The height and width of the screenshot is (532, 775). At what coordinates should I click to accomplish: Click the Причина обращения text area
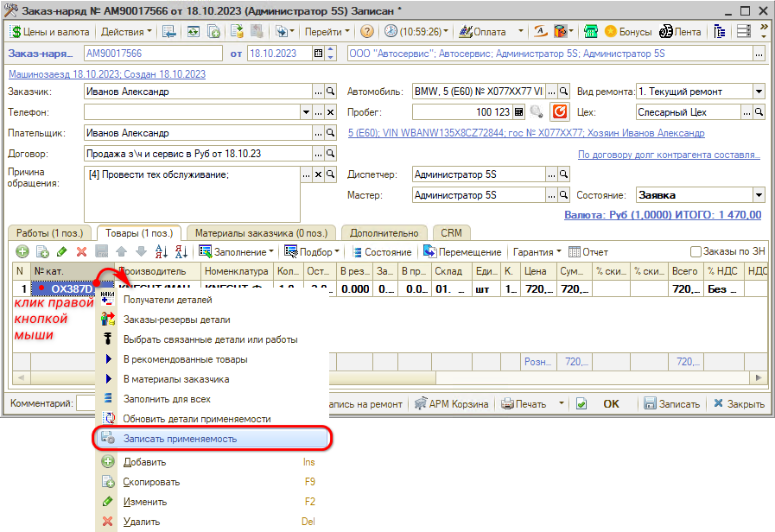point(192,194)
